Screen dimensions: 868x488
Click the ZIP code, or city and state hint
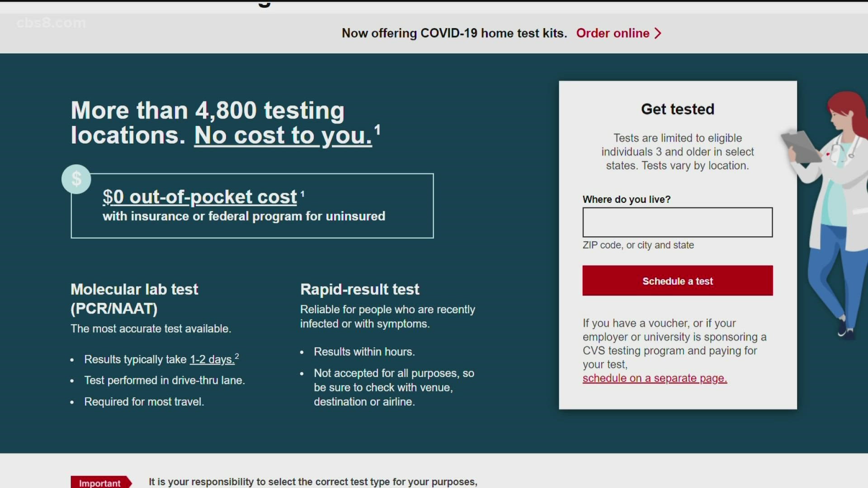click(x=638, y=245)
